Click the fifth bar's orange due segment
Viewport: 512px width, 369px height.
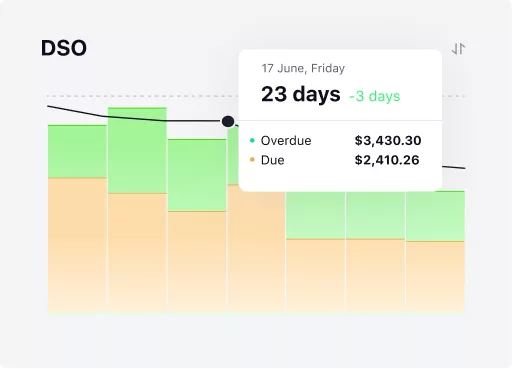[x=316, y=276]
